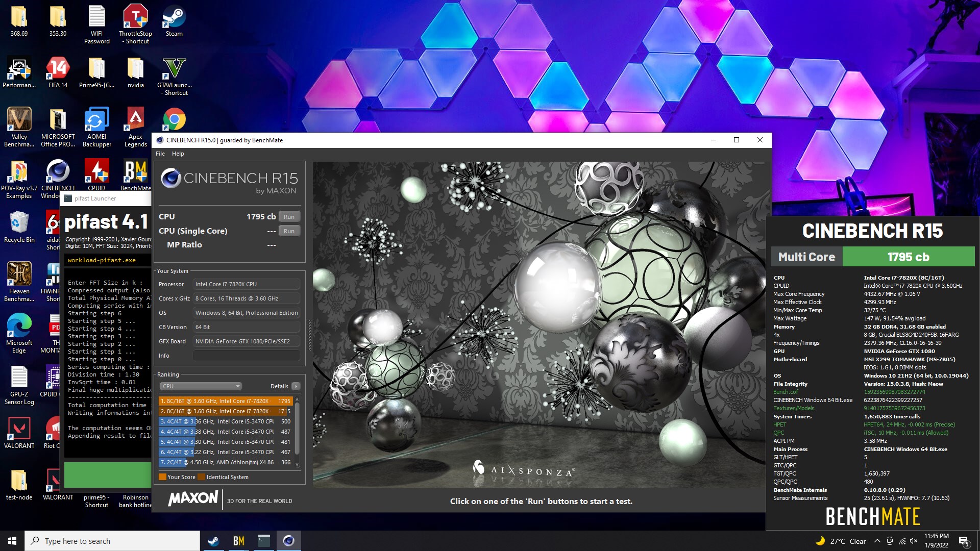
Task: Click the Info input field
Action: click(247, 356)
